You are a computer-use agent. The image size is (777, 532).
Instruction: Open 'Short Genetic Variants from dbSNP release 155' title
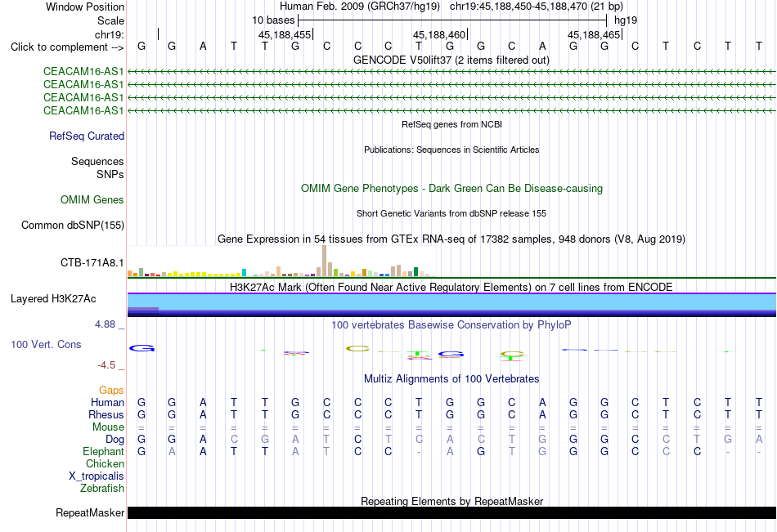tap(451, 213)
